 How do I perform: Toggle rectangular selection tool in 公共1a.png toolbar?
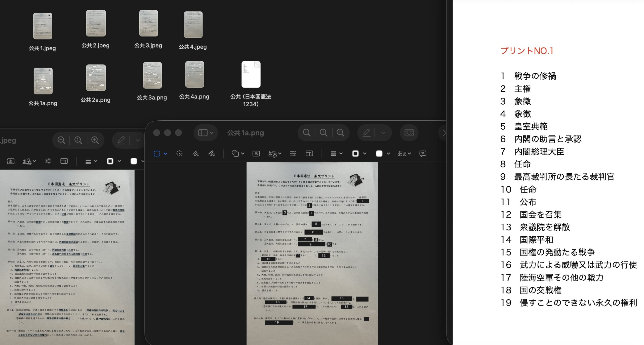157,153
